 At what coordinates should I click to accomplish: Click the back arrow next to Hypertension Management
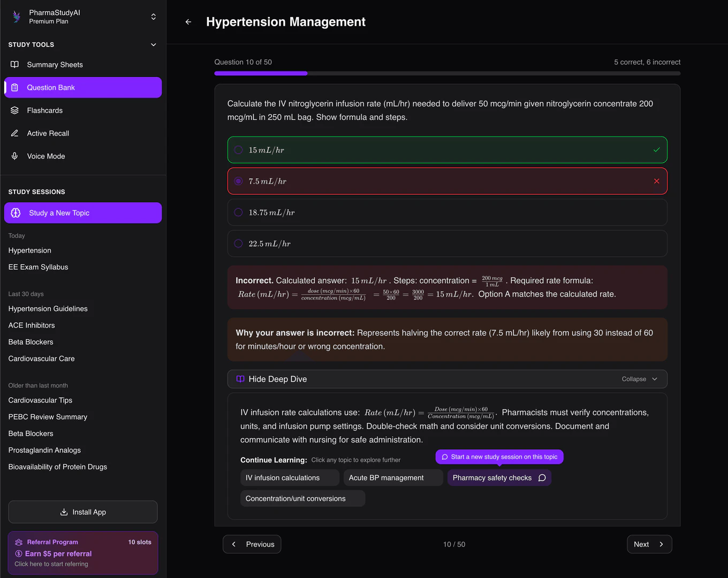tap(188, 22)
